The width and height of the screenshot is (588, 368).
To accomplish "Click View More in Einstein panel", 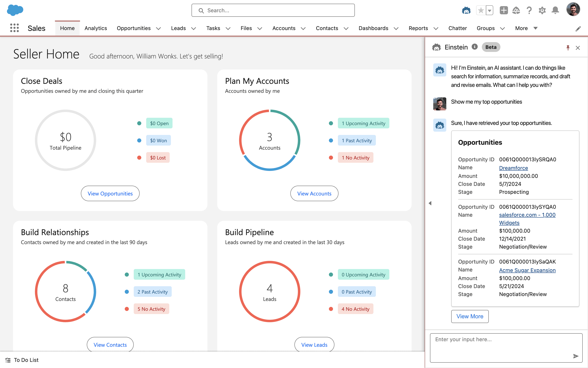I will 470,316.
